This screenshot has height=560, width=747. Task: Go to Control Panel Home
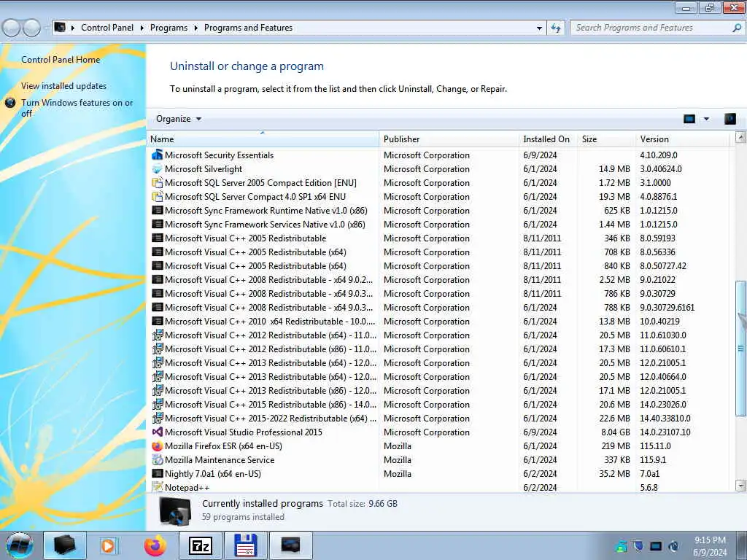click(x=61, y=60)
